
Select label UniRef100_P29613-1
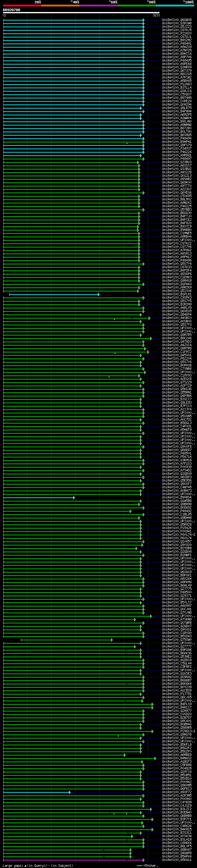[x=179, y=731]
